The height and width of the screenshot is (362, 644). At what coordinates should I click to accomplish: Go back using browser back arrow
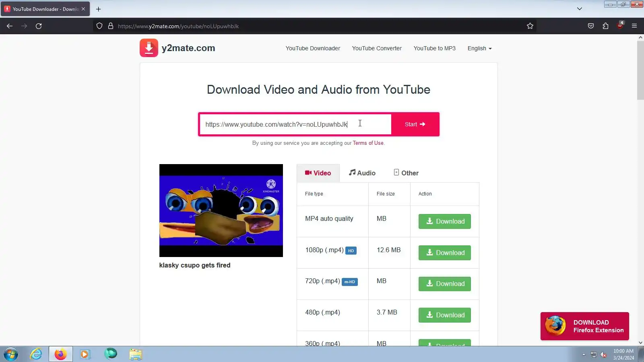tap(10, 26)
